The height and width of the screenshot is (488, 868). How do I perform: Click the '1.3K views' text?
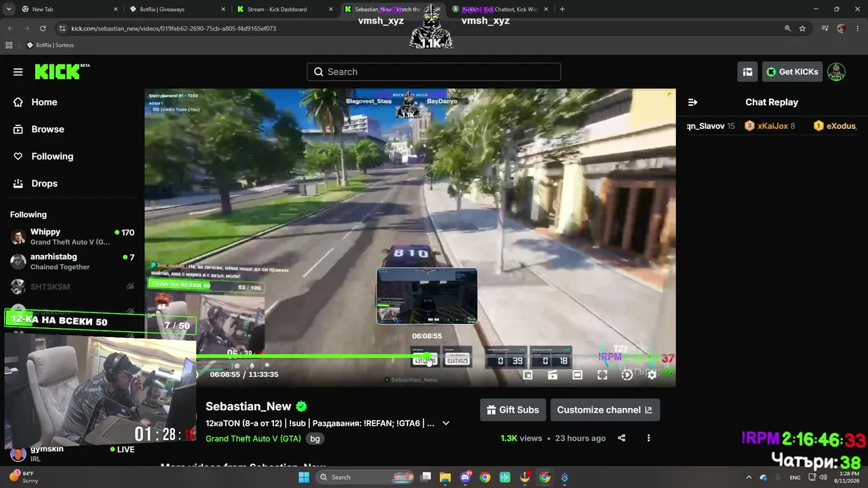[x=521, y=439]
